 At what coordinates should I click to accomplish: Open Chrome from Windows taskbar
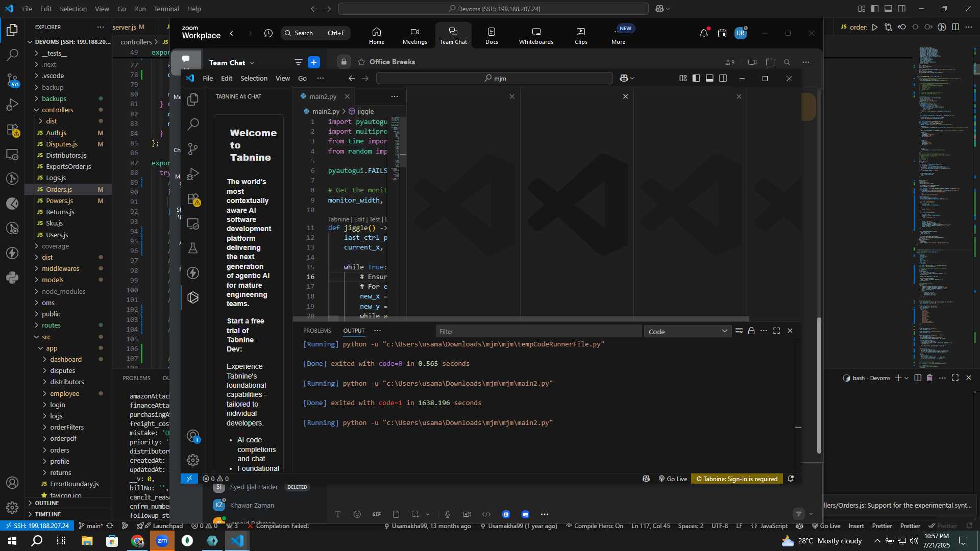pos(137,541)
